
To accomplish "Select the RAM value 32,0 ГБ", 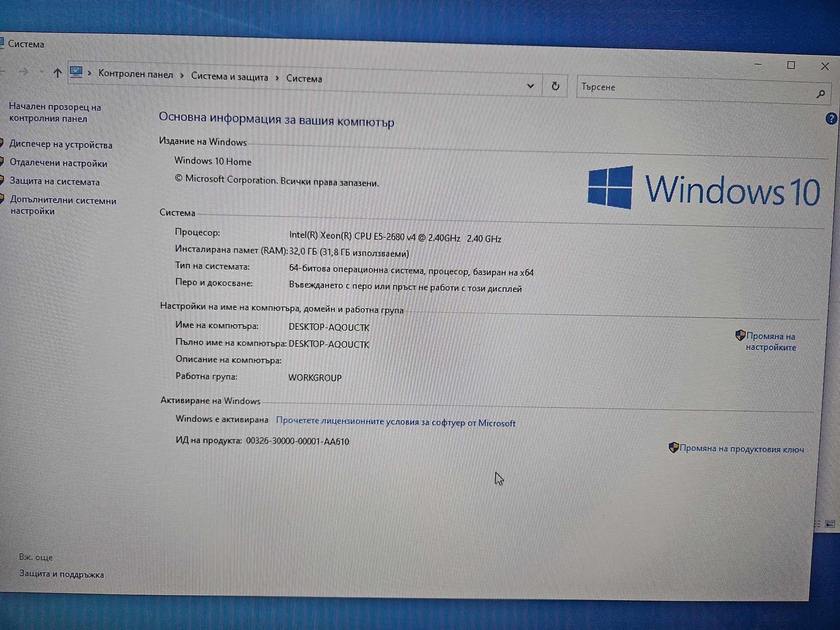I will [x=303, y=252].
